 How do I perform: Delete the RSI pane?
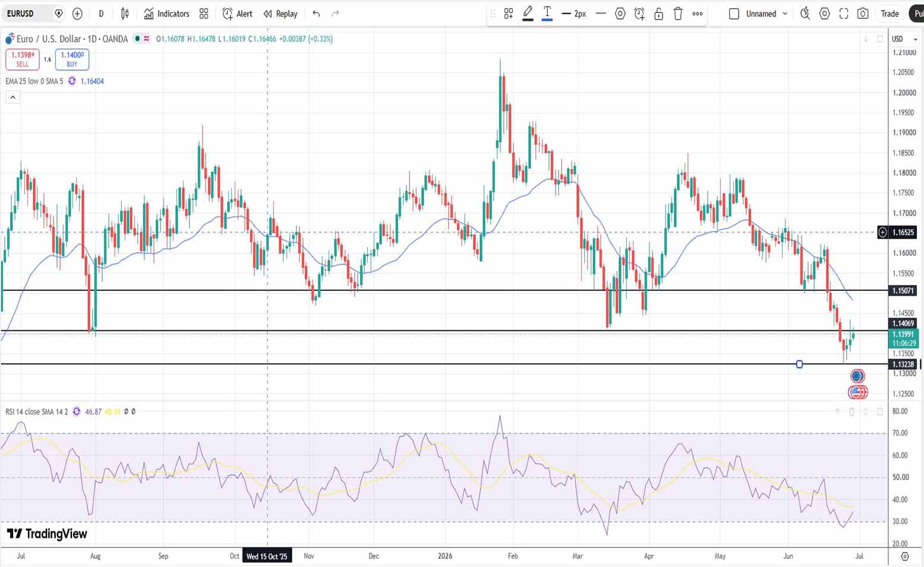pos(852,411)
